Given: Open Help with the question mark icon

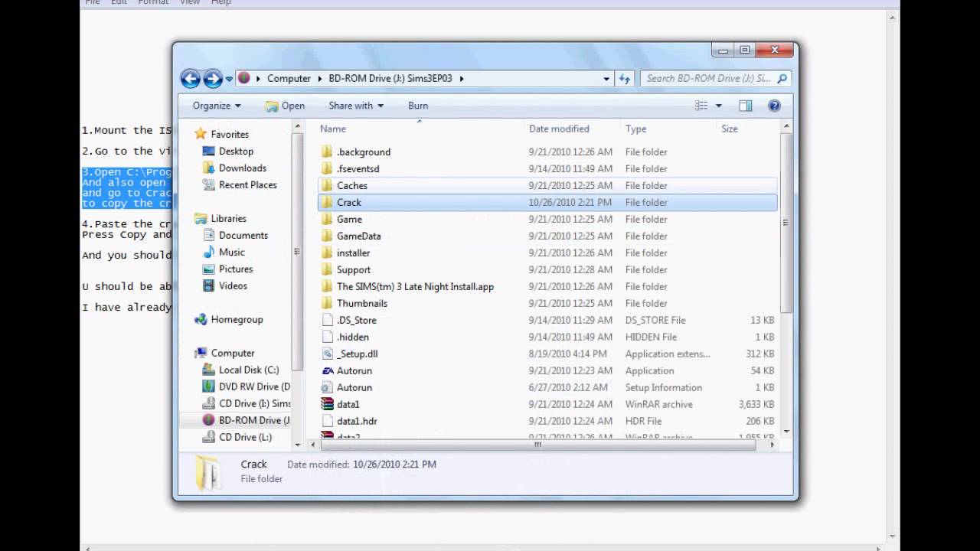Looking at the screenshot, I should [774, 106].
